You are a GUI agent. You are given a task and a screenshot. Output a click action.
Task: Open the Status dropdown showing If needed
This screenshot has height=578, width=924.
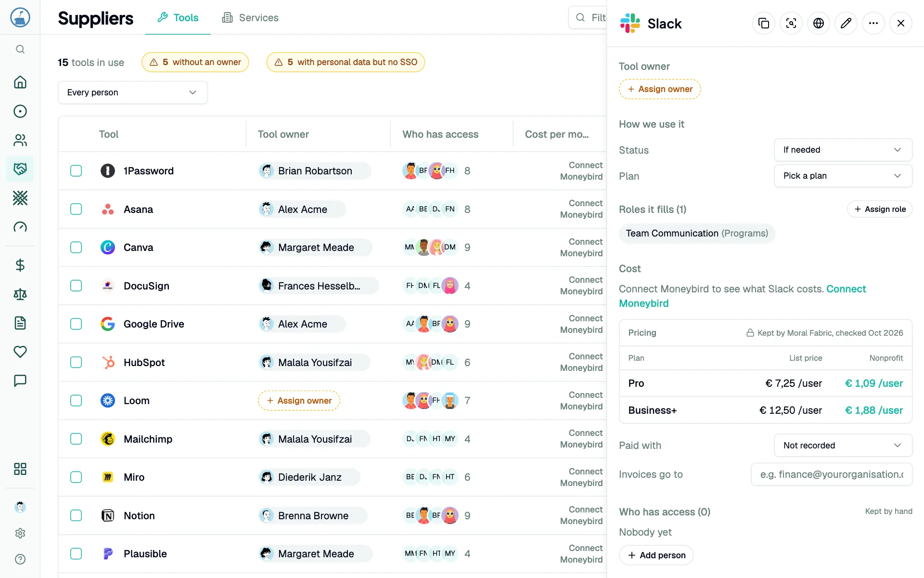(x=843, y=150)
